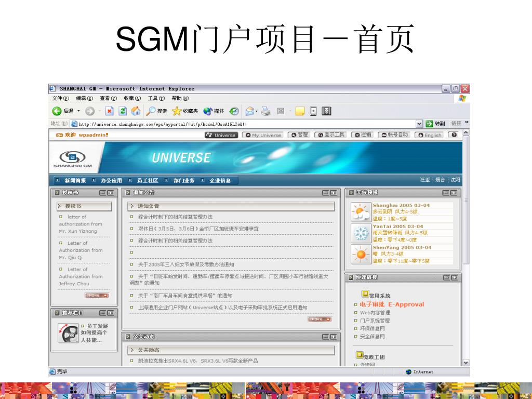Viewport: 532px width, 399px height.
Task: Click the page scrollbar down arrow
Action: (466, 362)
